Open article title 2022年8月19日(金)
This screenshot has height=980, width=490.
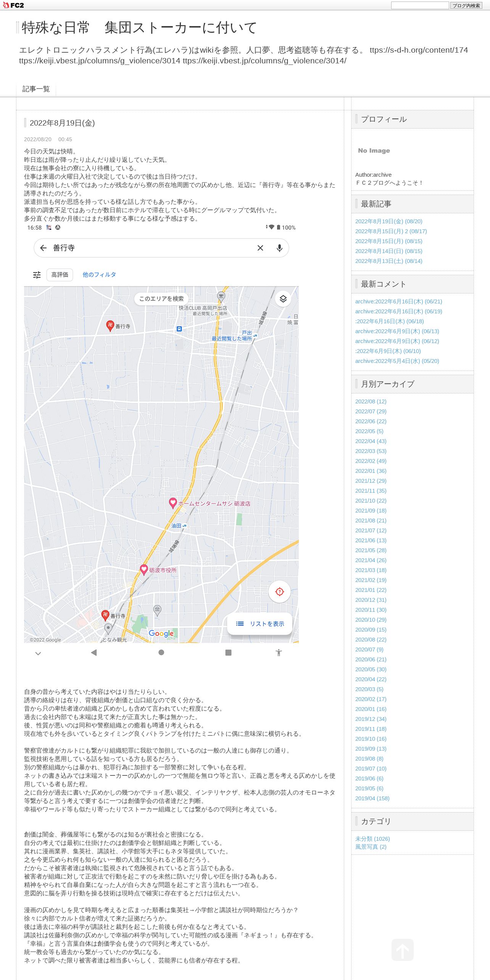(62, 123)
